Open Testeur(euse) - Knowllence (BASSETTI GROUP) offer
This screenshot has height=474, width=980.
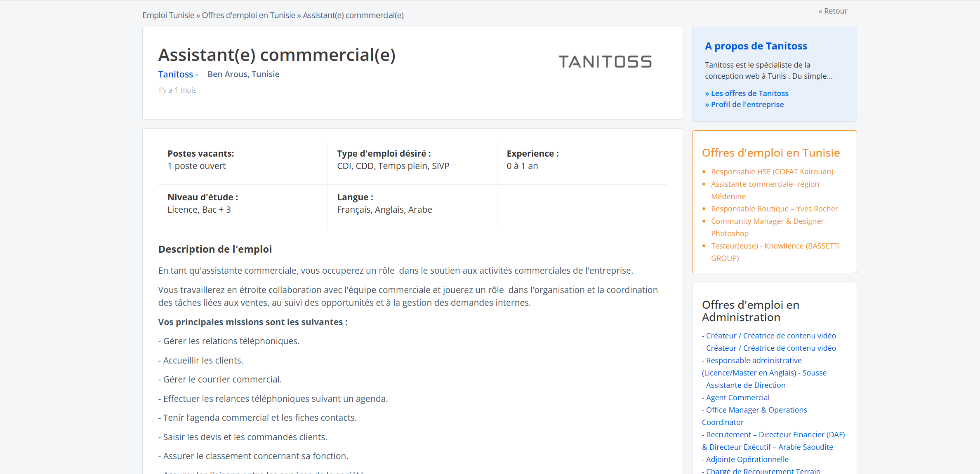(775, 252)
